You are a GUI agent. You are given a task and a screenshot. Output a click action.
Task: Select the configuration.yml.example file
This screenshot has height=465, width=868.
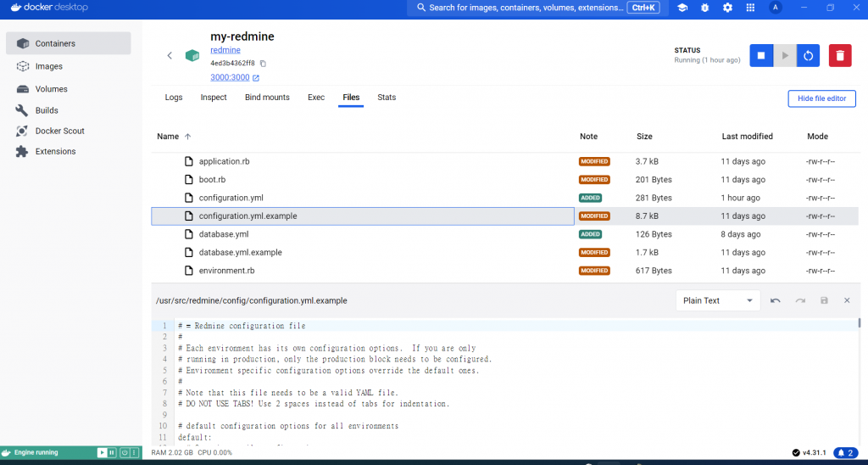pos(504,216)
